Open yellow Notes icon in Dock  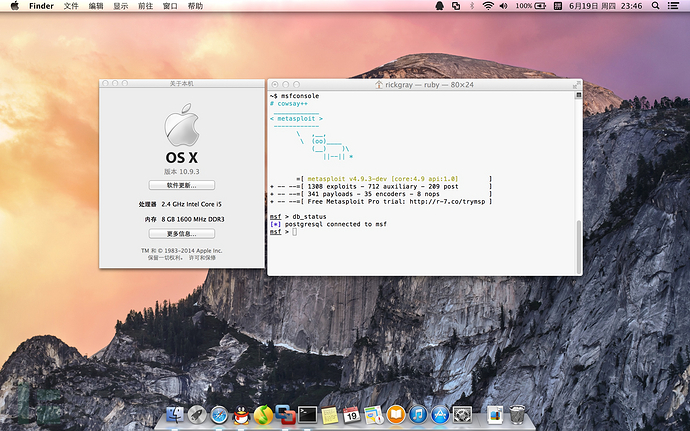tap(329, 415)
